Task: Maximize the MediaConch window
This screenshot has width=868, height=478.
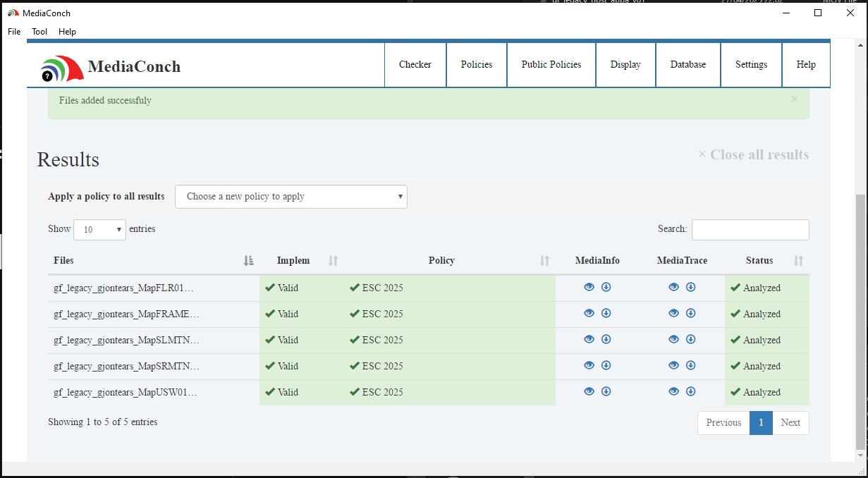Action: [x=818, y=13]
